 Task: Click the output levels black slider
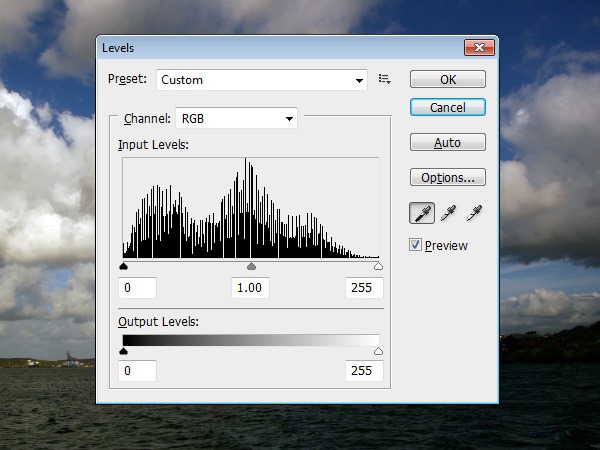click(x=123, y=351)
